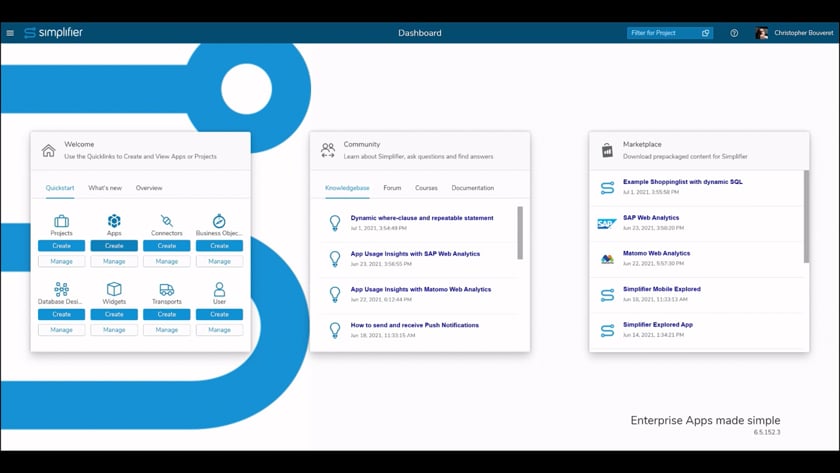Screen dimensions: 840x473
Task: Select the Quickstart tab
Action: pos(60,188)
